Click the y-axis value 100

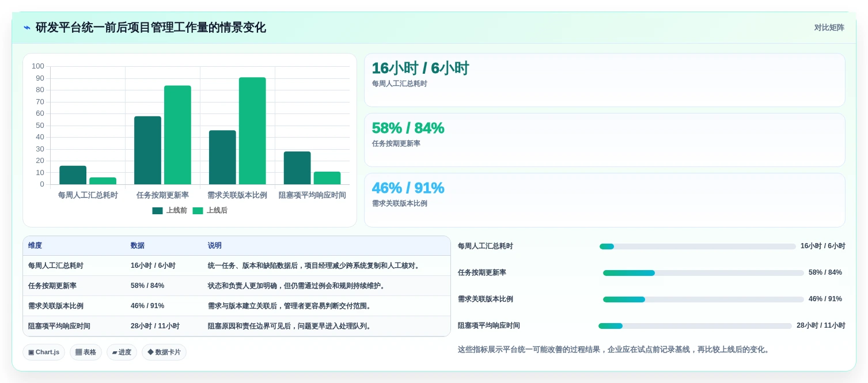[x=38, y=66]
